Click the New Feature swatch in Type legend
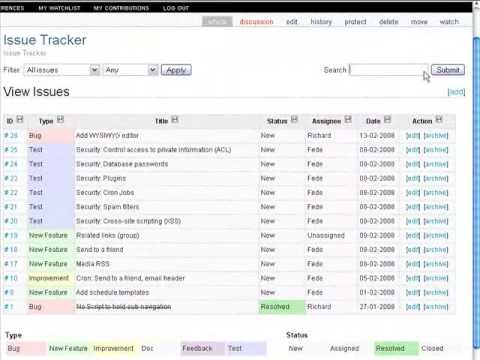 (x=69, y=349)
